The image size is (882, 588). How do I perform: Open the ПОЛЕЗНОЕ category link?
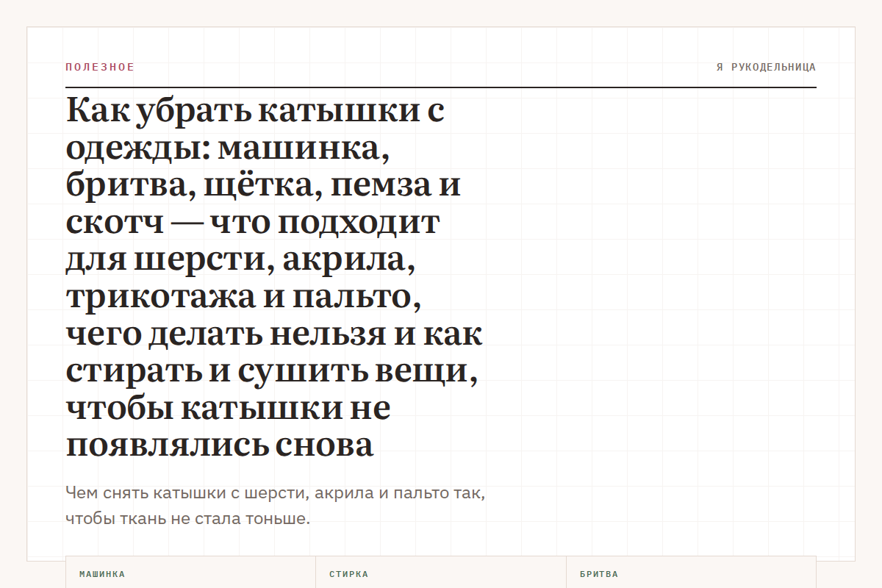click(x=100, y=67)
